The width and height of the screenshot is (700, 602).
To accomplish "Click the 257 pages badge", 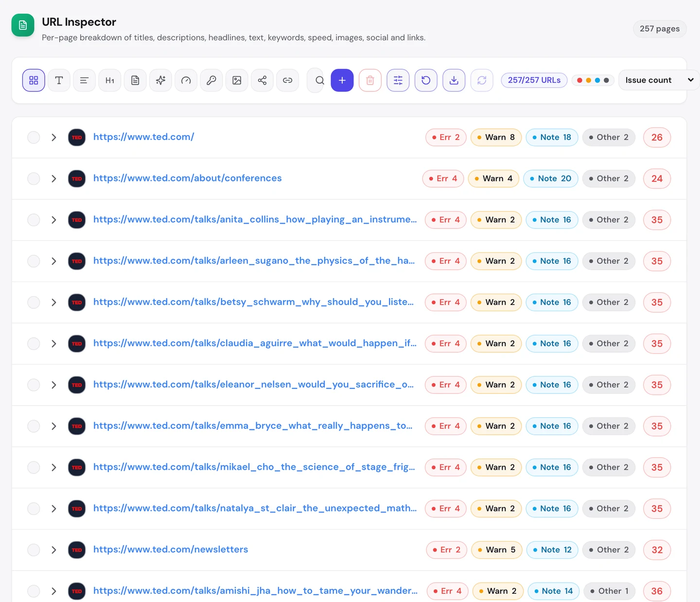I will point(660,29).
